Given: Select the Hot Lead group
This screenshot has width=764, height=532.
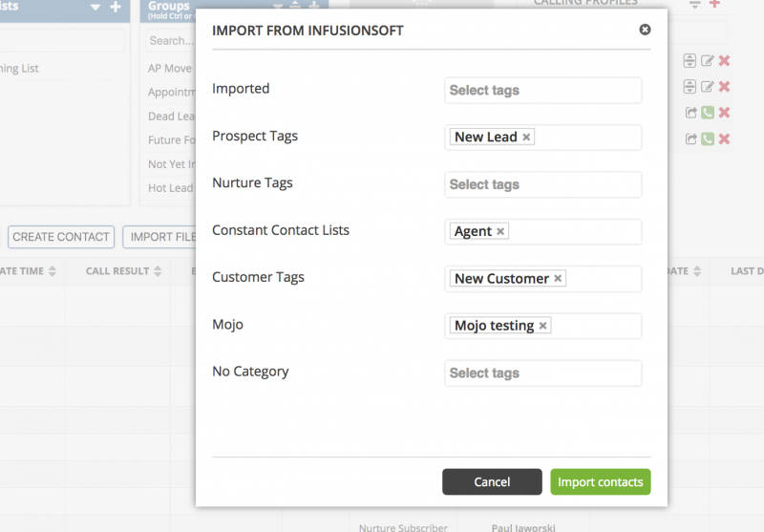Looking at the screenshot, I should tap(171, 188).
